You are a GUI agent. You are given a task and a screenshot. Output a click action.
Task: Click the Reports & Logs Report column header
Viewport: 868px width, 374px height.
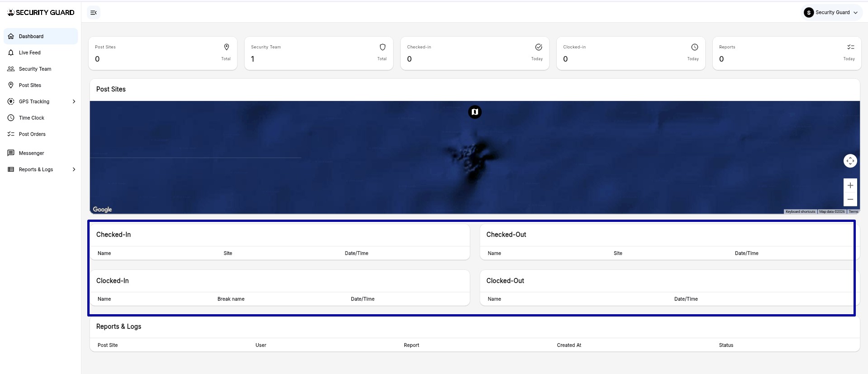(x=412, y=345)
